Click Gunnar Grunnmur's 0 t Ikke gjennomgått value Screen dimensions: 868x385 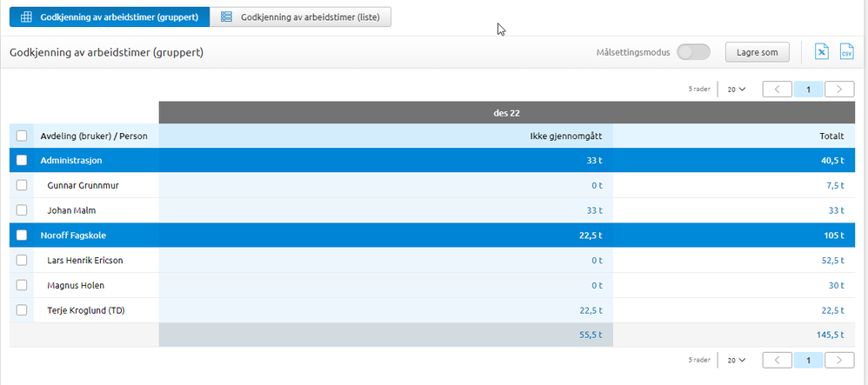(597, 185)
